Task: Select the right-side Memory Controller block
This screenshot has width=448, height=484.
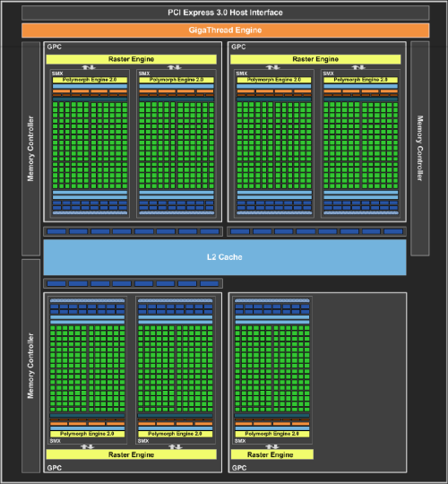Action: (x=420, y=149)
